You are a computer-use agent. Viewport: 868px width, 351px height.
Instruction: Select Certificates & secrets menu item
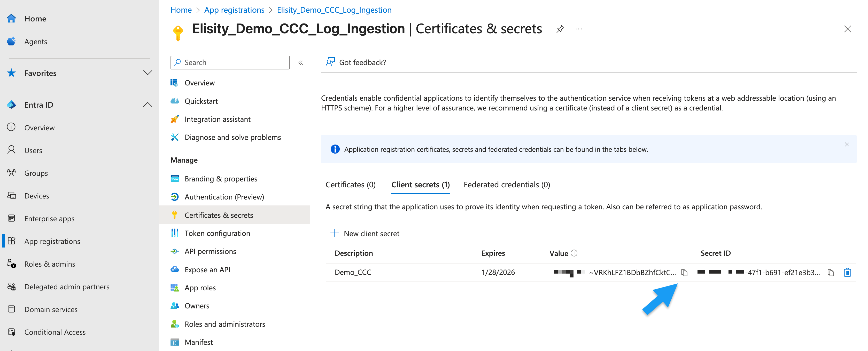point(235,215)
